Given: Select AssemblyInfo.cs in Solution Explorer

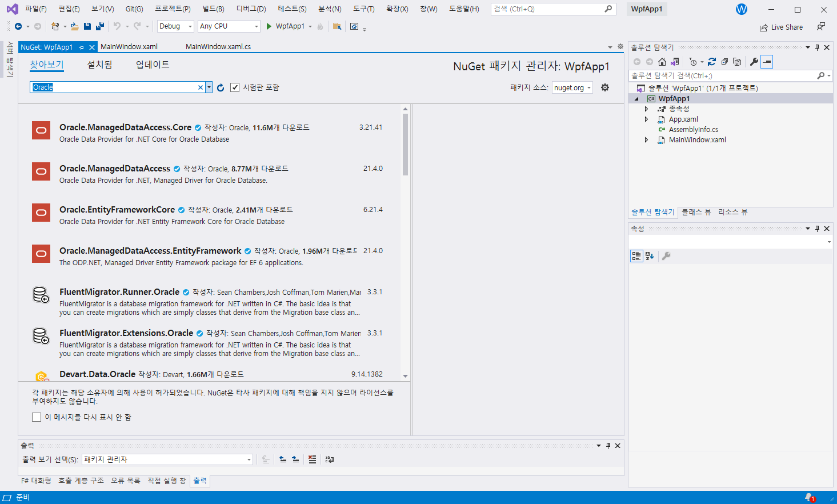Looking at the screenshot, I should [693, 130].
